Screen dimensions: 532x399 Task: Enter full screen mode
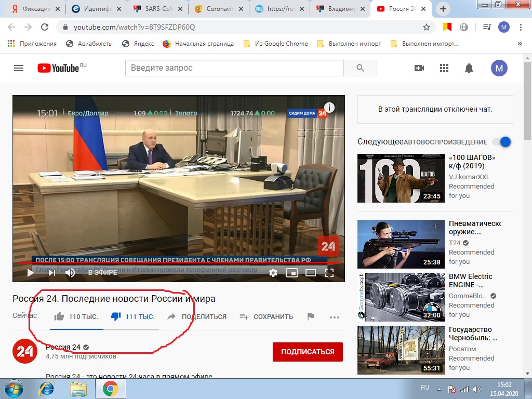329,273
